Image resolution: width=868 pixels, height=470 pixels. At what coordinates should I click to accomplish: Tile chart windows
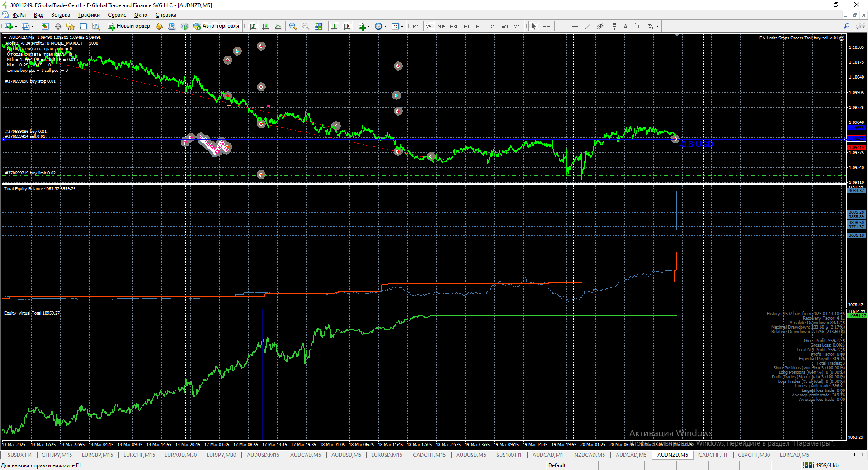[x=318, y=26]
